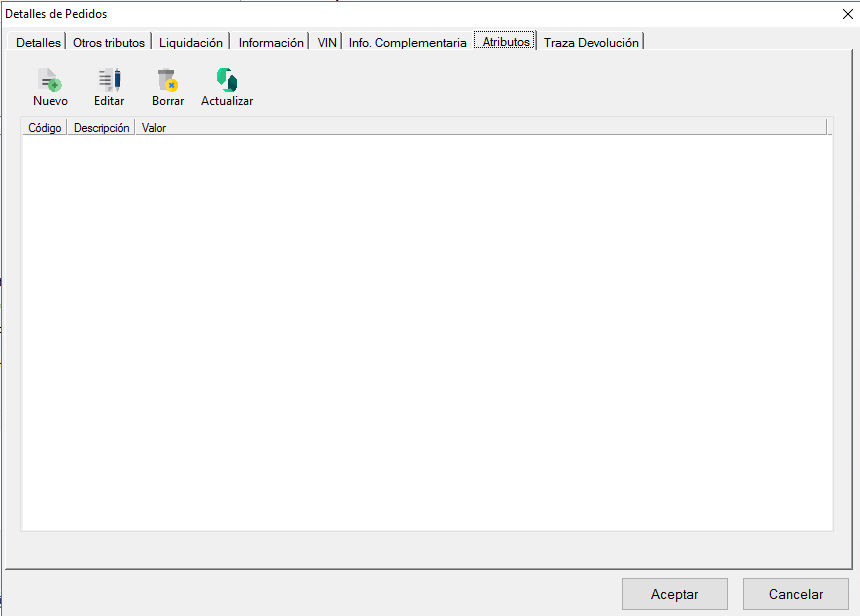Click the Detalles de Pedidos title bar
This screenshot has width=860, height=616.
tap(400, 14)
